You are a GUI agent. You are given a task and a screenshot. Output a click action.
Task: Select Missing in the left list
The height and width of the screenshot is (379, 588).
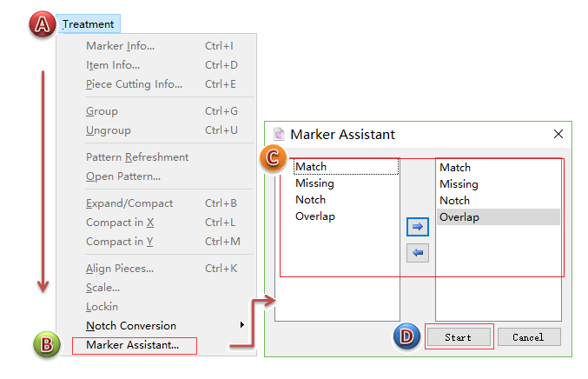pos(314,183)
